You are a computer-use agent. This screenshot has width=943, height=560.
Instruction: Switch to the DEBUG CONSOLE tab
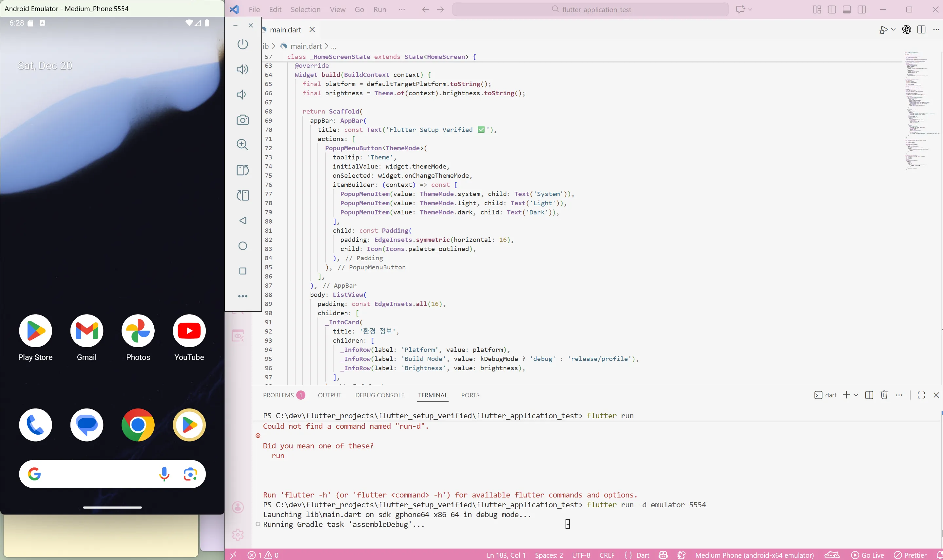tap(379, 395)
